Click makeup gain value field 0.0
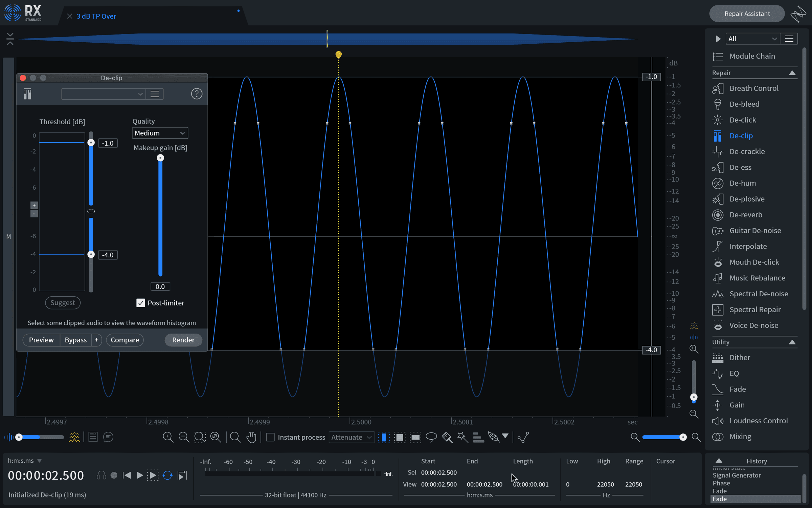812x508 pixels. point(160,287)
